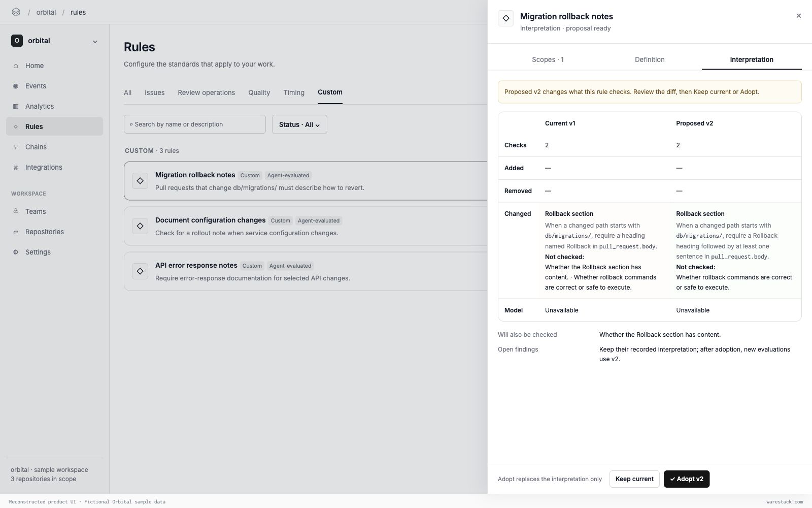Click the Settings gear icon
This screenshot has height=508, width=812.
[16, 252]
